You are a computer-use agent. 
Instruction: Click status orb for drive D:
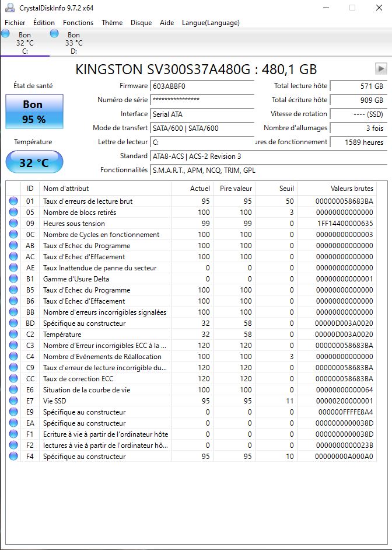[x=54, y=34]
